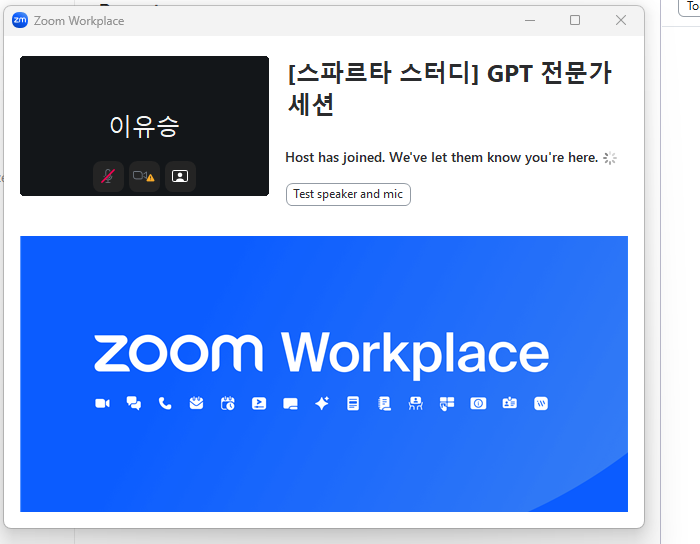Image resolution: width=700 pixels, height=544 pixels.
Task: Click the Zoom Workplace title bar text
Action: (x=79, y=21)
